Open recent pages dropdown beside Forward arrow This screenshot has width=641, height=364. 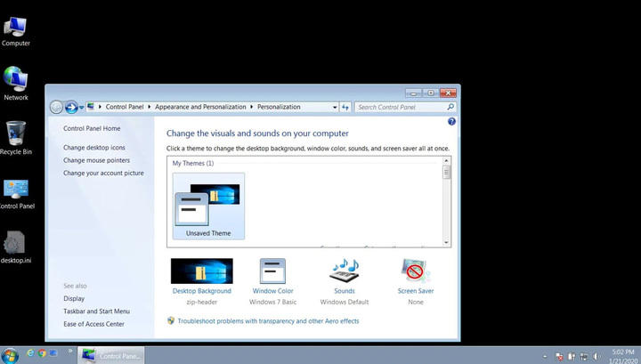81,108
